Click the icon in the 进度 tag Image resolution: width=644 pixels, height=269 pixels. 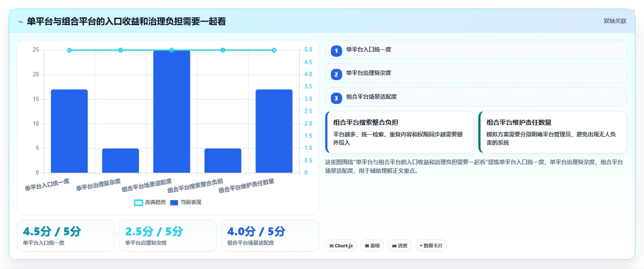point(394,246)
